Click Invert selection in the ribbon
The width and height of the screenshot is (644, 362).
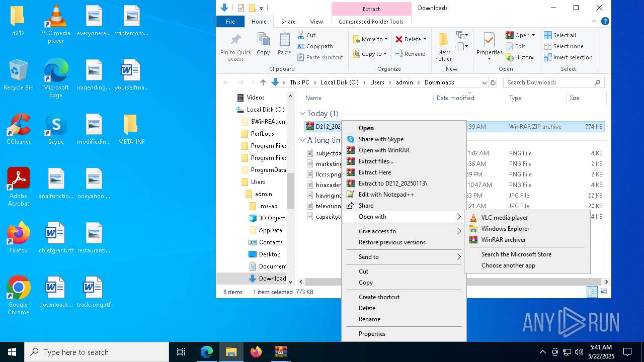tap(568, 57)
